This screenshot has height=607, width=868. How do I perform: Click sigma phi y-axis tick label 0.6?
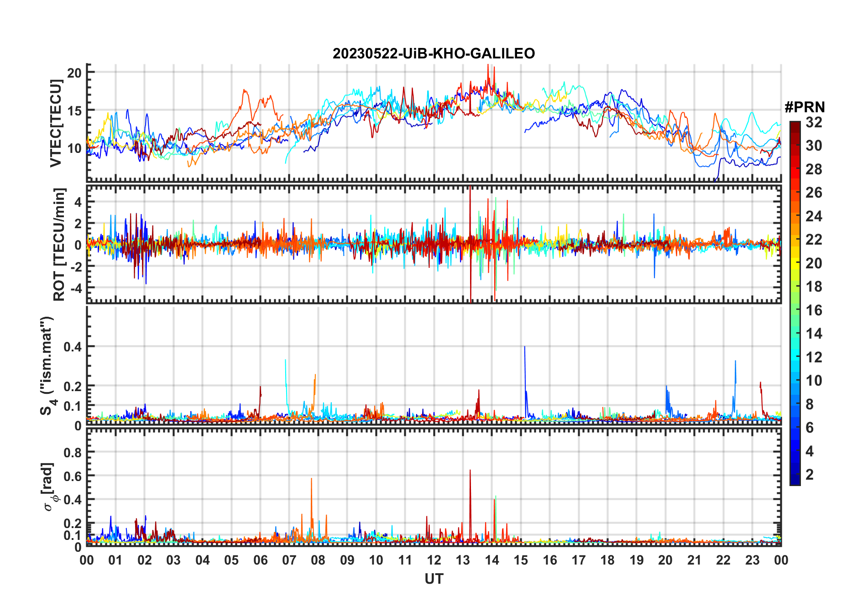pos(73,476)
